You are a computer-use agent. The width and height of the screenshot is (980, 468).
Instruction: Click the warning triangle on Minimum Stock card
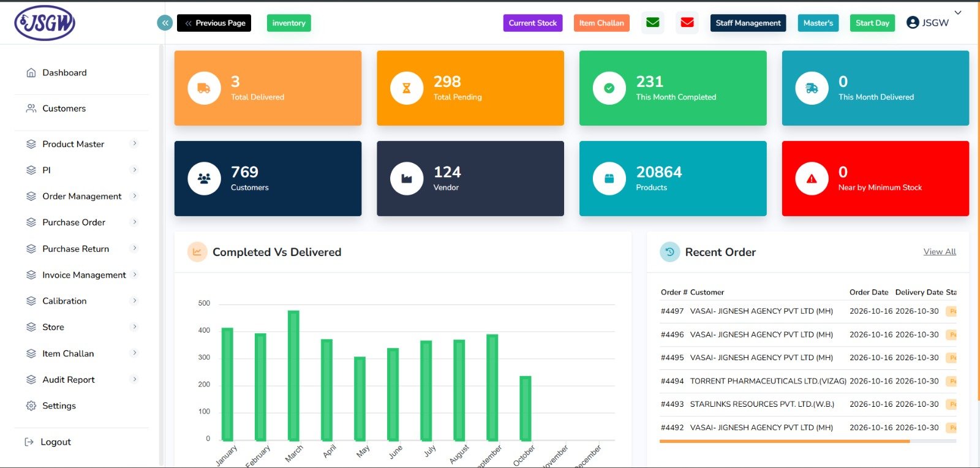pos(812,178)
